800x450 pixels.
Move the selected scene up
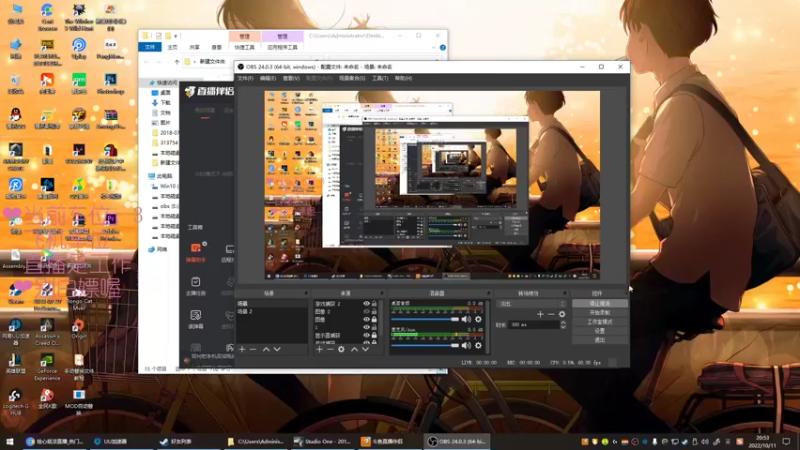266,349
